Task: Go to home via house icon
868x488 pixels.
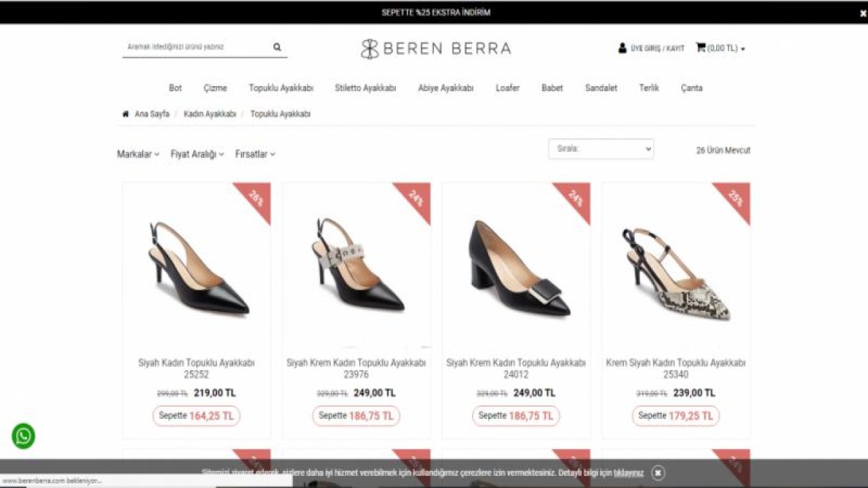Action: click(x=125, y=114)
